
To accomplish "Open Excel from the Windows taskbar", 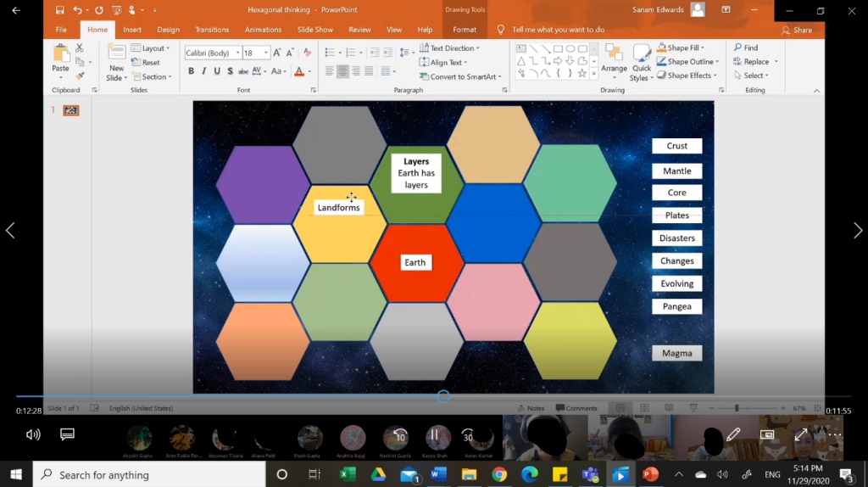I will pos(348,474).
